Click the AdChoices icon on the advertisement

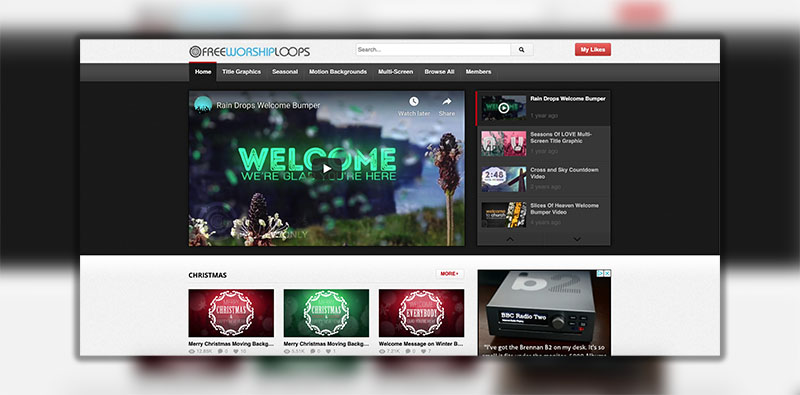[x=601, y=274]
